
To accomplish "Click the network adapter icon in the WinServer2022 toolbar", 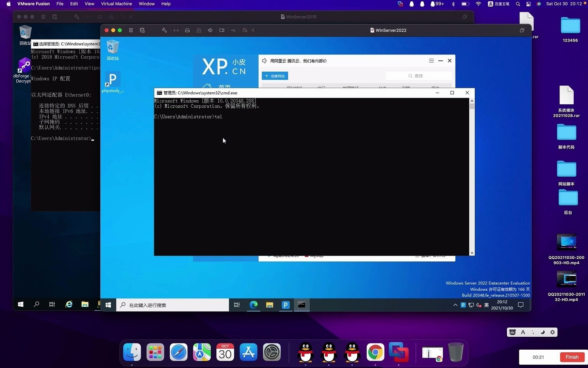I will click(176, 30).
